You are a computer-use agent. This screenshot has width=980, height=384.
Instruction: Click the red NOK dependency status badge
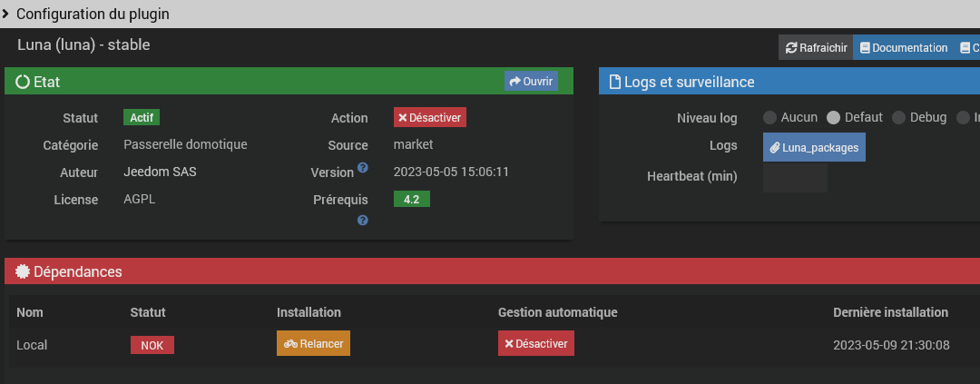[x=152, y=345]
